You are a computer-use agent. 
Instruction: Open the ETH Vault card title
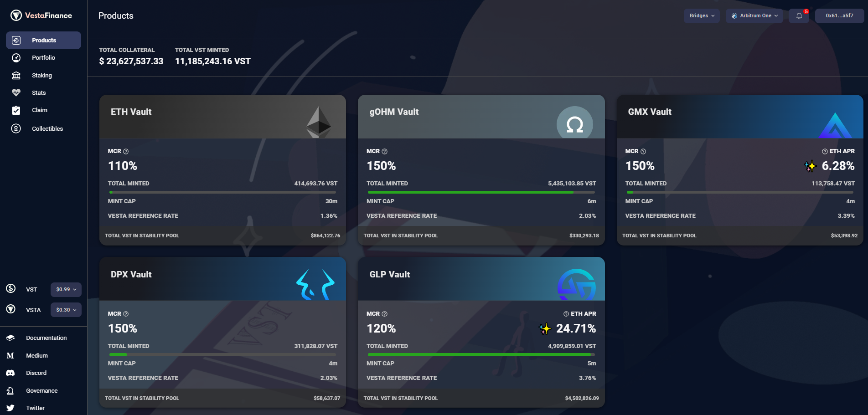(131, 112)
